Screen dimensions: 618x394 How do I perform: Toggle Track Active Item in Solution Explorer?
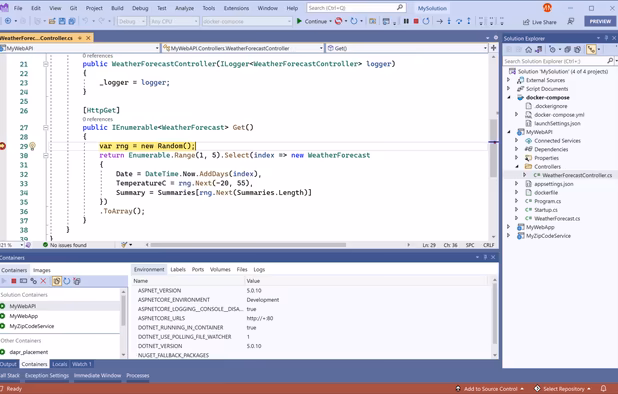(x=591, y=49)
